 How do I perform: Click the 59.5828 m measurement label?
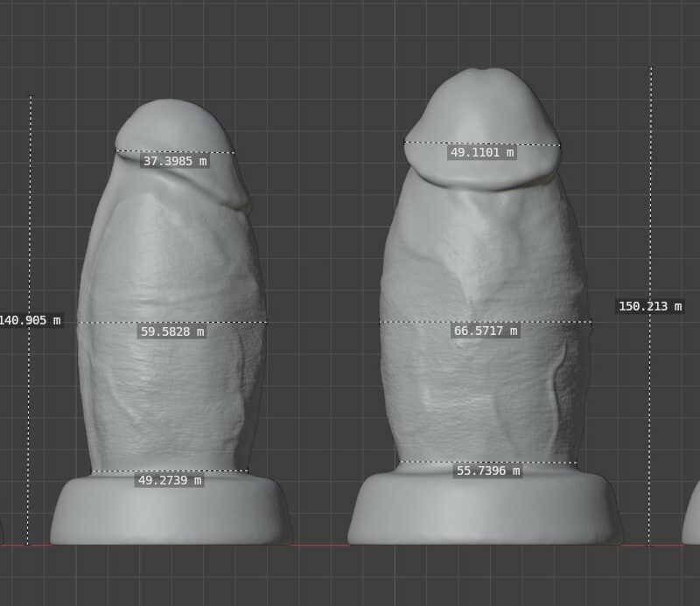click(x=172, y=332)
